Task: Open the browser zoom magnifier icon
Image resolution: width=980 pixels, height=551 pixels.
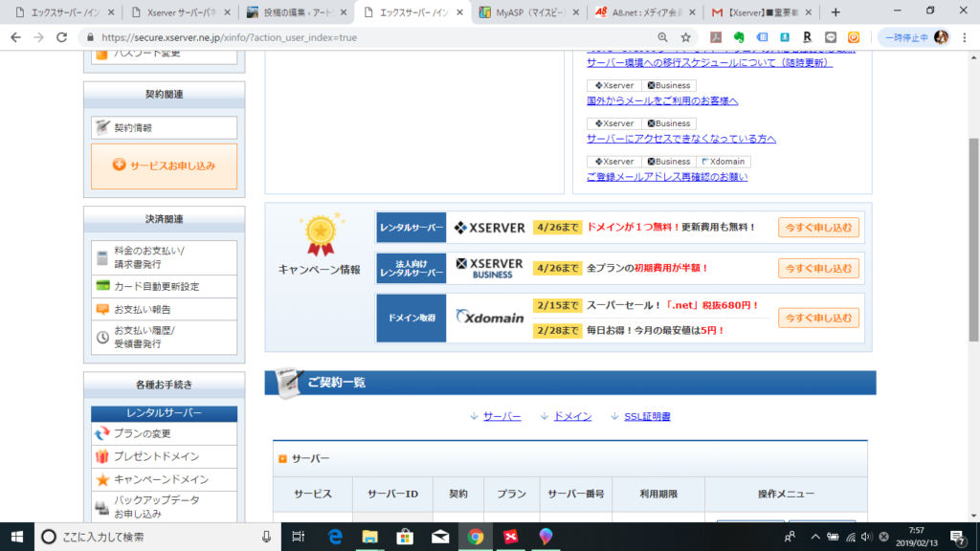Action: pyautogui.click(x=662, y=37)
